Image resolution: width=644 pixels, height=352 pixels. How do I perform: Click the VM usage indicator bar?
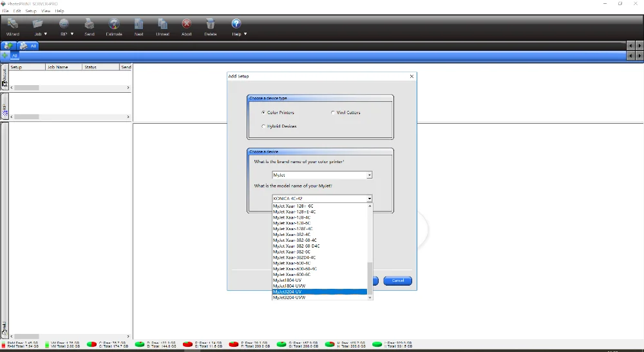(47, 344)
